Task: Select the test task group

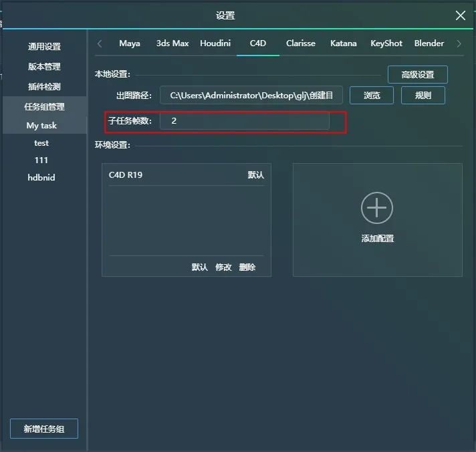Action: tap(41, 143)
